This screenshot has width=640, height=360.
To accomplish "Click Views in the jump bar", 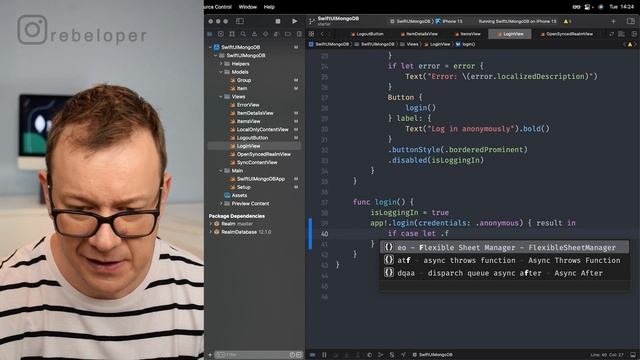I will 409,44.
